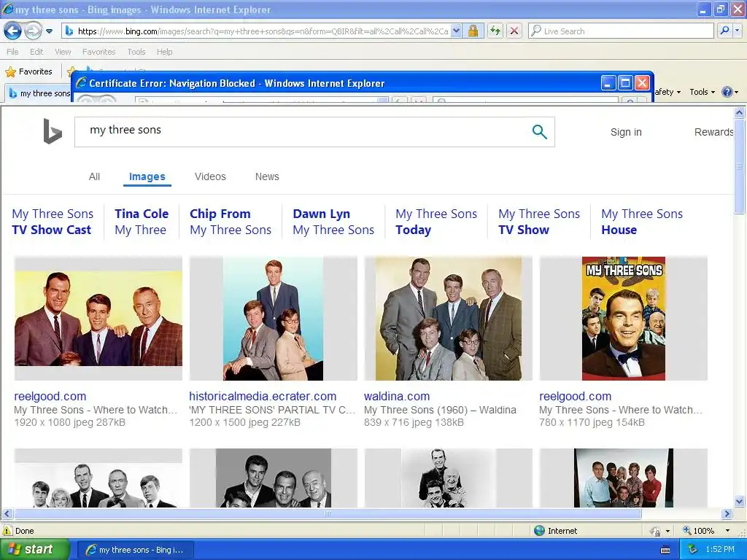Click the vertical scrollbar down arrow
Viewport: 747px width, 560px height.
(740, 502)
